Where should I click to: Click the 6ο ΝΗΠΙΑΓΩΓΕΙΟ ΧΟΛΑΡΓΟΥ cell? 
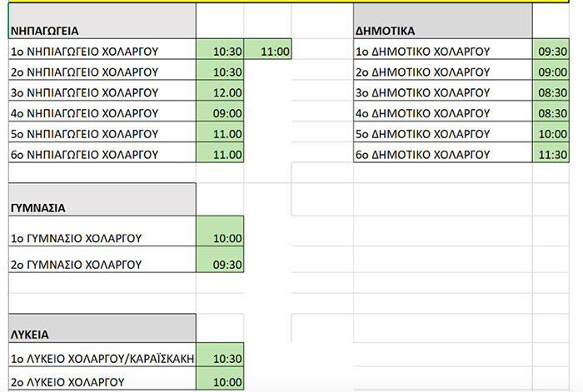click(x=101, y=153)
